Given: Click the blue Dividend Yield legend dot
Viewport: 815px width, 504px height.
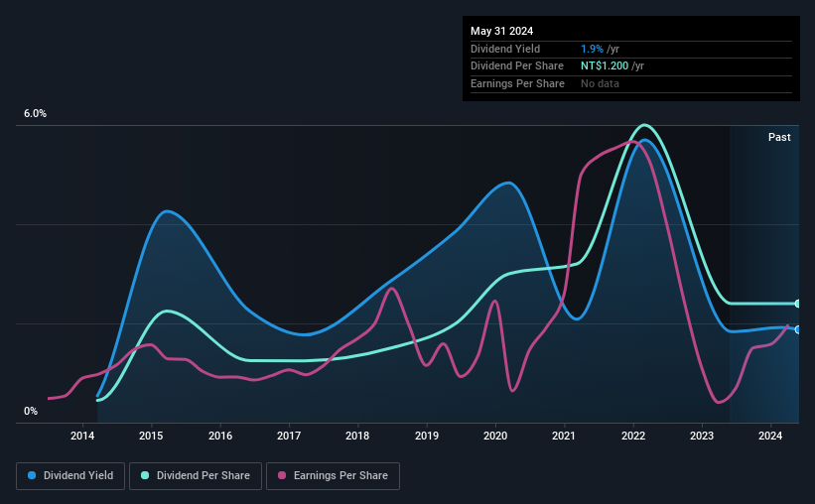Looking at the screenshot, I should 32,475.
